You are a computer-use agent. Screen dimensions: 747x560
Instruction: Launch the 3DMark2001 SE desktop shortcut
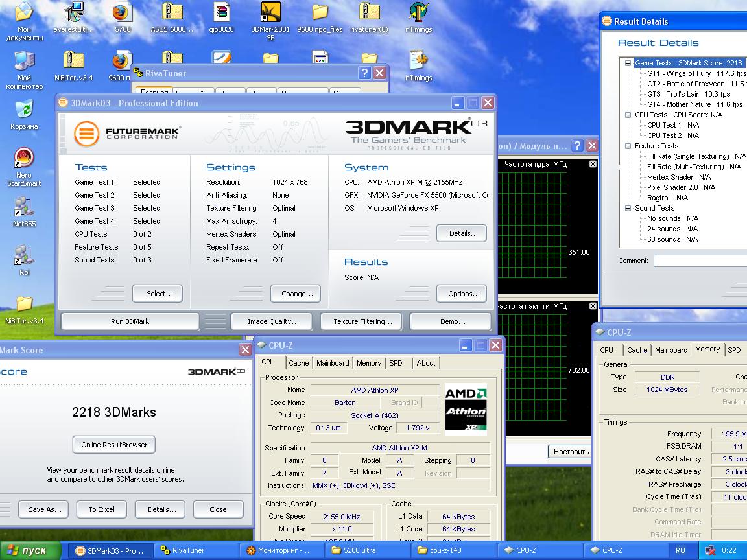(270, 21)
